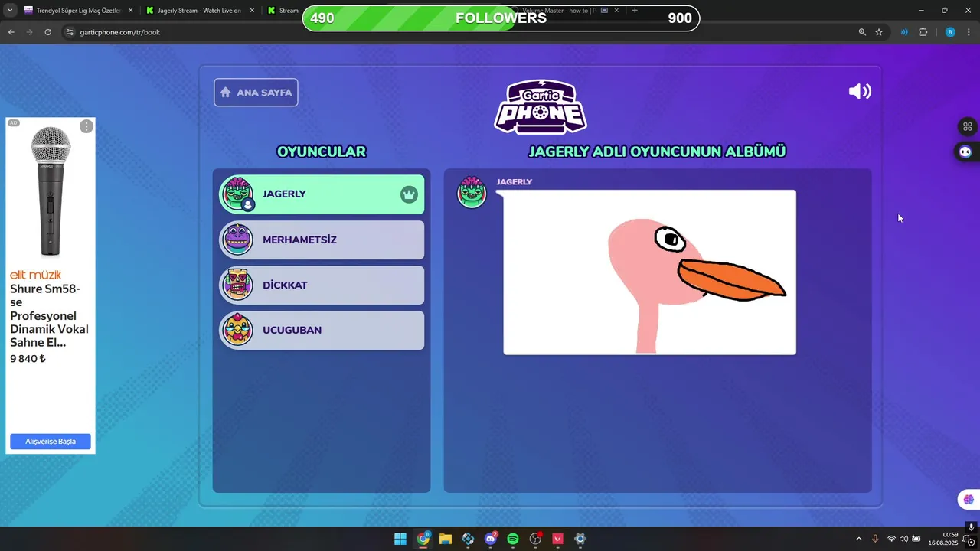Open the Windows Start menu
The image size is (980, 551).
pos(400,539)
